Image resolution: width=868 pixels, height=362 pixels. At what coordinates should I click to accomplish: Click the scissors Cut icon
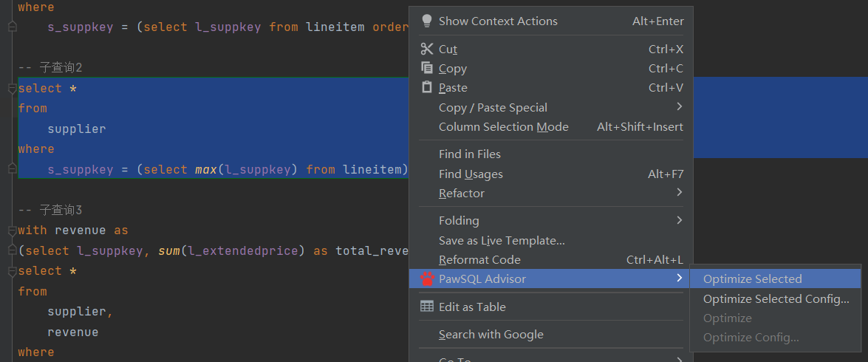pos(427,49)
